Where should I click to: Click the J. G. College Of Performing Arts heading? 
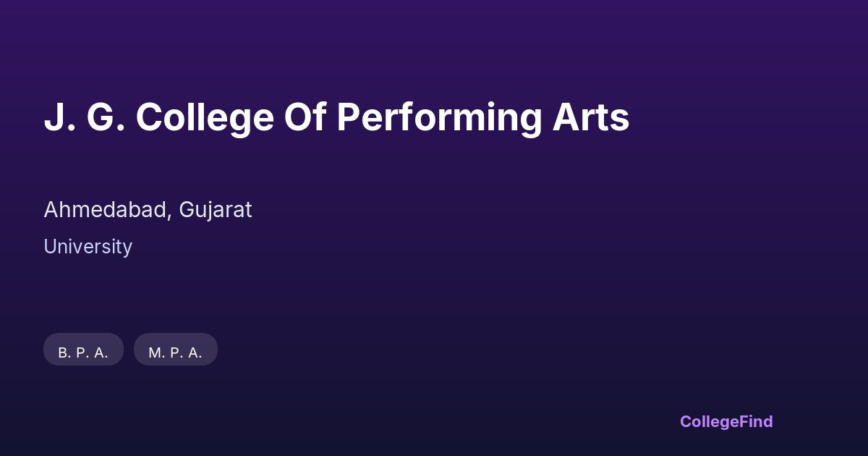(336, 117)
